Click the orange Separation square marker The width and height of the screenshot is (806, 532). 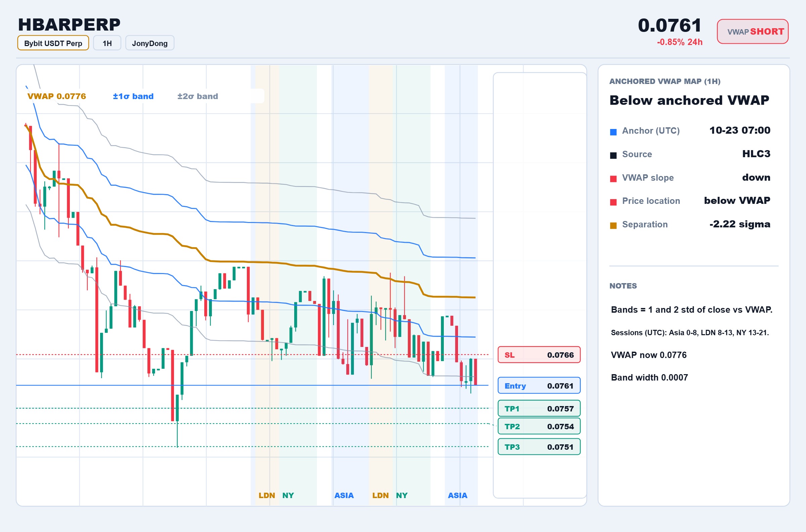tap(613, 226)
